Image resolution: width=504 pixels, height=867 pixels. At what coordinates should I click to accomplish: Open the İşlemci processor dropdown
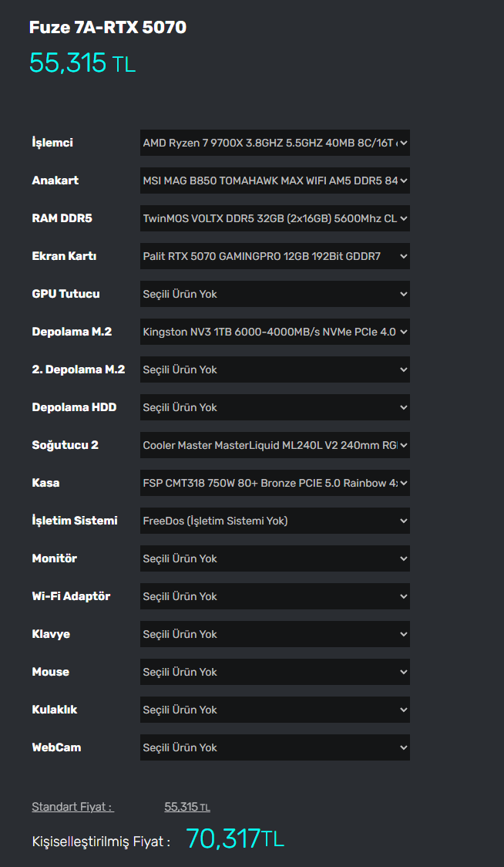[274, 143]
